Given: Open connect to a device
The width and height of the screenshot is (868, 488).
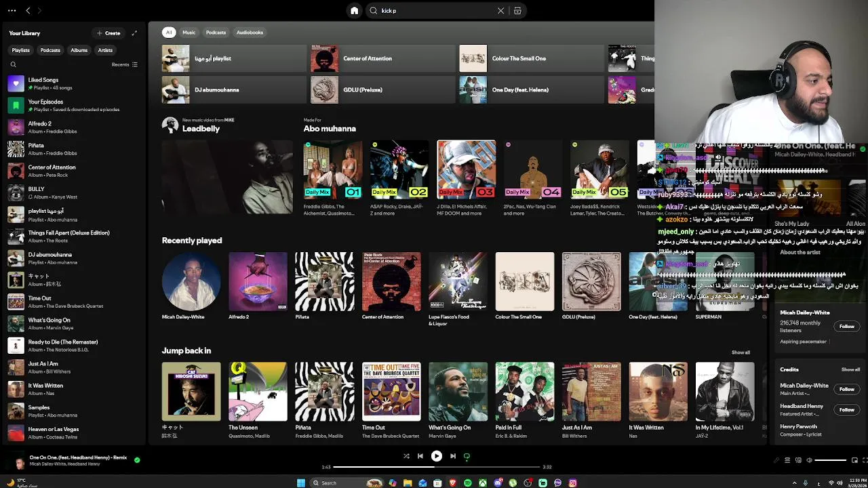Looking at the screenshot, I should click(x=798, y=460).
